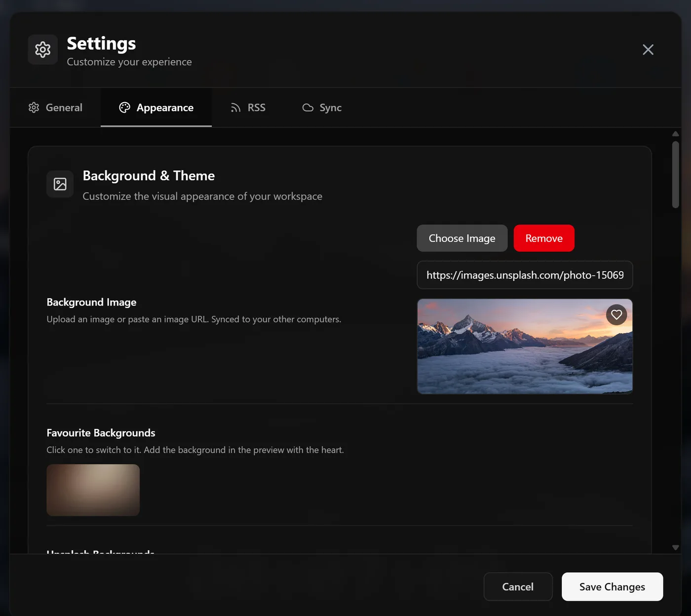This screenshot has width=691, height=616.
Task: Click the Background & Theme heading
Action: click(149, 176)
